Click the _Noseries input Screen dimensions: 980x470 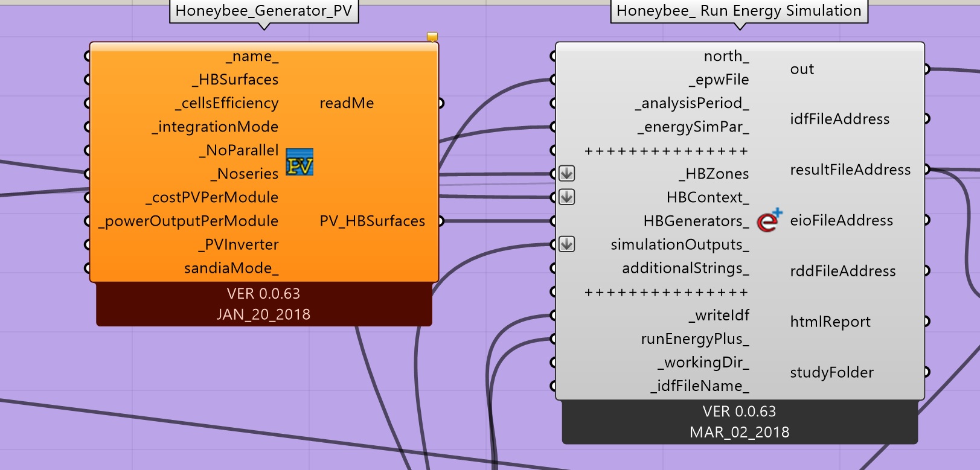(x=245, y=174)
